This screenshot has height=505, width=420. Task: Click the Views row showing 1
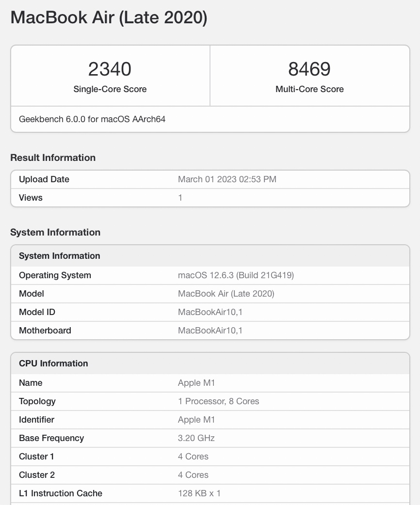click(x=210, y=198)
